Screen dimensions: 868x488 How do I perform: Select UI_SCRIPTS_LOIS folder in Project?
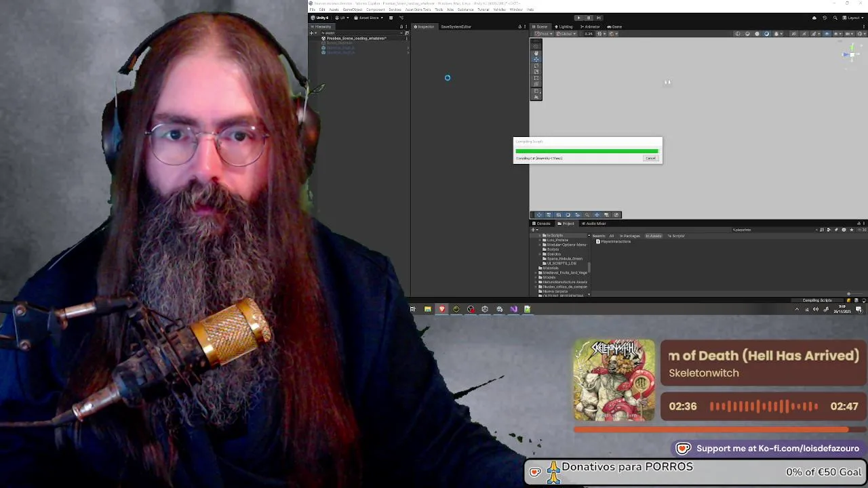click(x=561, y=264)
